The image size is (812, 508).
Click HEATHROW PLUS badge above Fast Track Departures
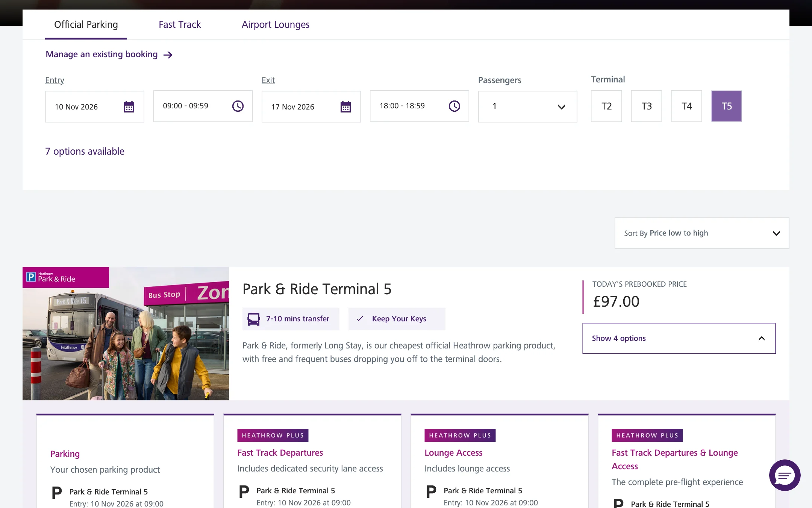tap(273, 435)
